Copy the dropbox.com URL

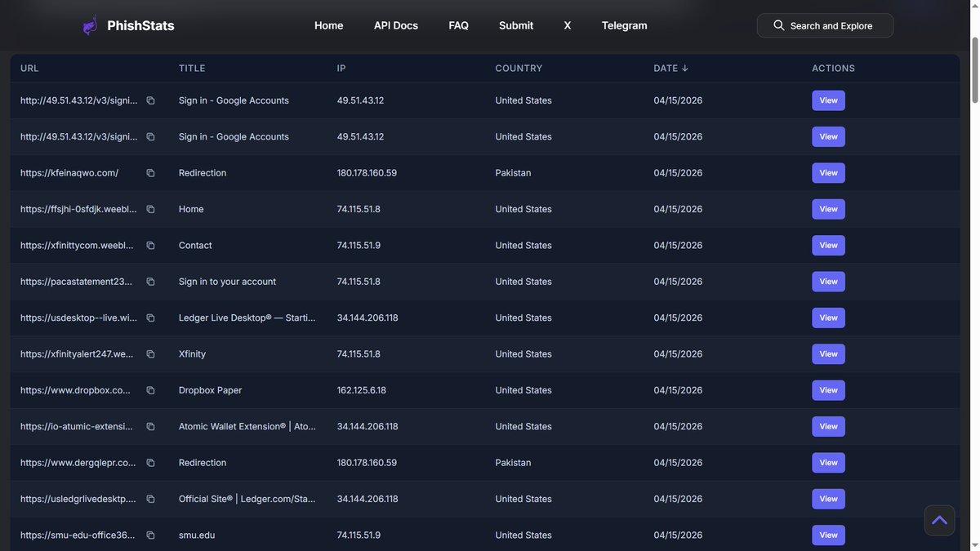pyautogui.click(x=150, y=390)
